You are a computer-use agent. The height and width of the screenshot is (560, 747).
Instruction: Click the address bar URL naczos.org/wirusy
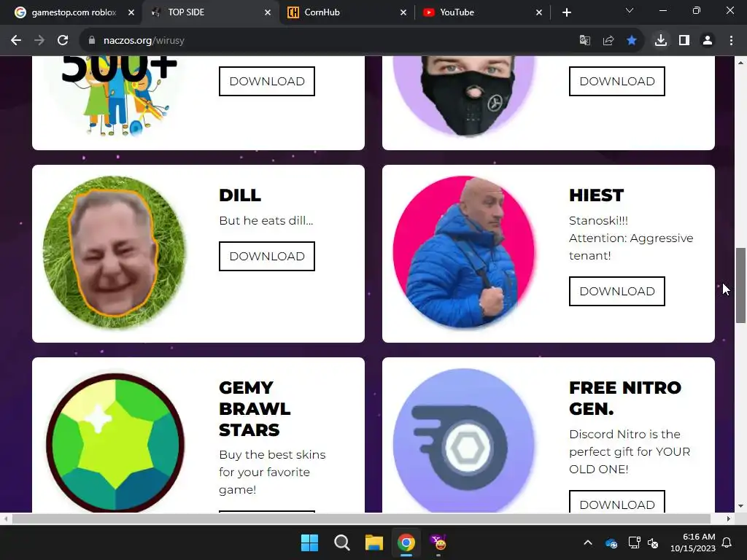tap(144, 41)
